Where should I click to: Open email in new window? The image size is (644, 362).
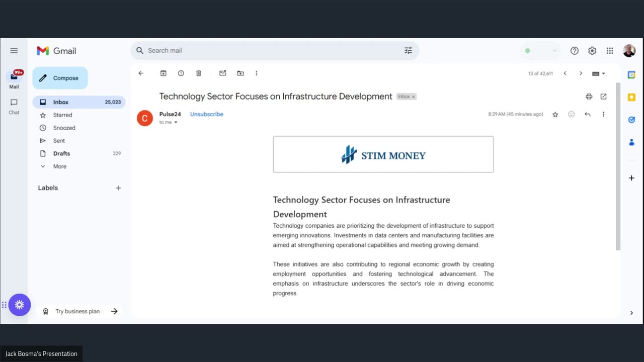point(603,97)
